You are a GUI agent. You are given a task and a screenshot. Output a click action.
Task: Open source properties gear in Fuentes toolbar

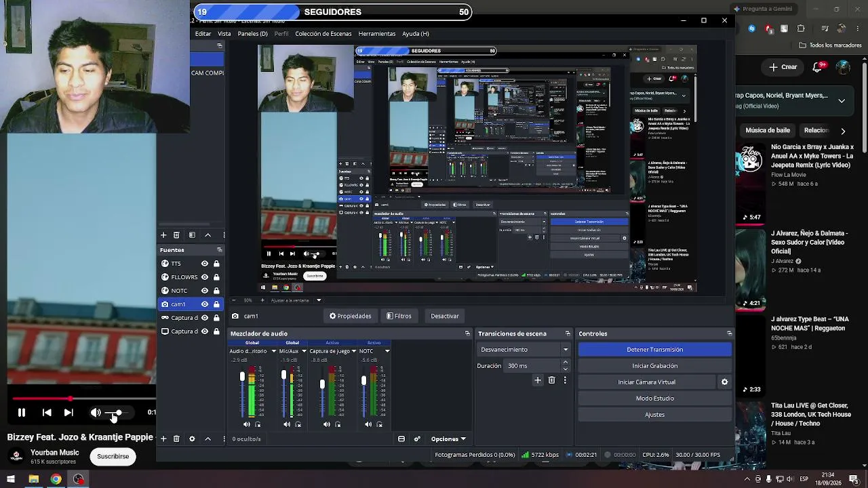(192, 439)
